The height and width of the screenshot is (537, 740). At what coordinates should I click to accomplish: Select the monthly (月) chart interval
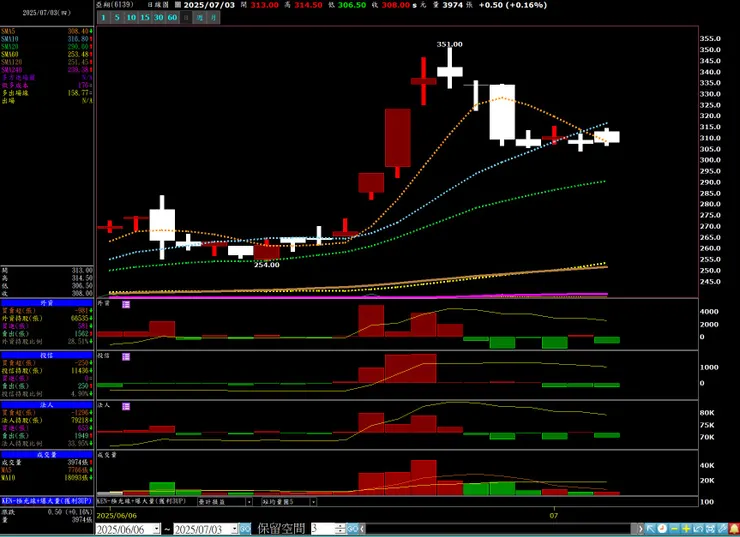[213, 17]
